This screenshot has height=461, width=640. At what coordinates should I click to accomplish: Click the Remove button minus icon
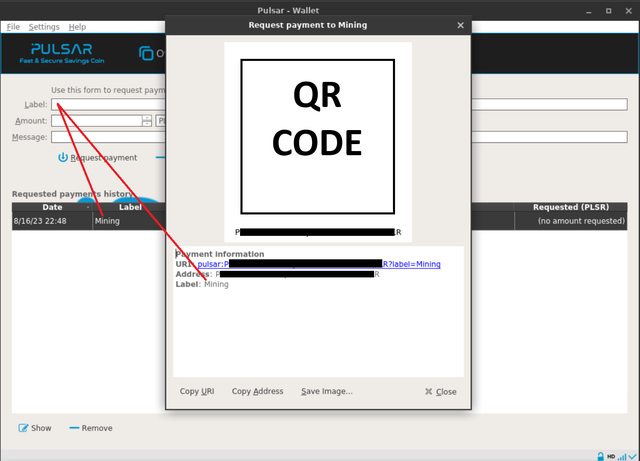click(x=74, y=428)
